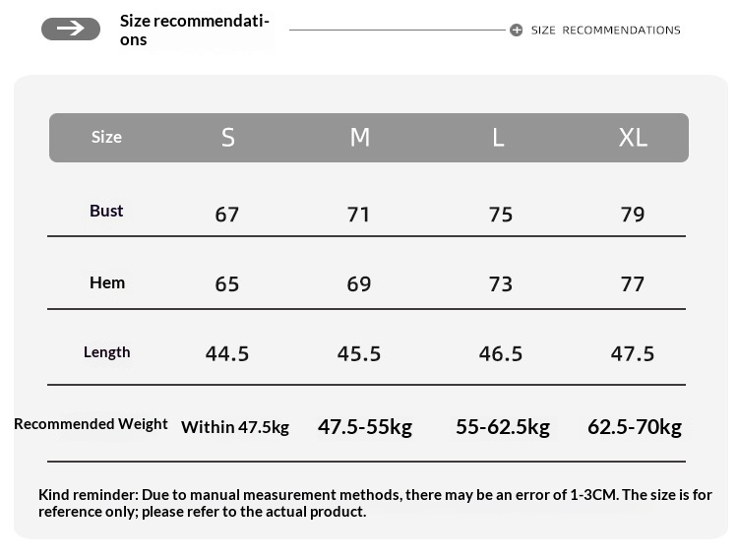738x560 pixels.
Task: Click the hem value 69 for size M
Action: (359, 284)
